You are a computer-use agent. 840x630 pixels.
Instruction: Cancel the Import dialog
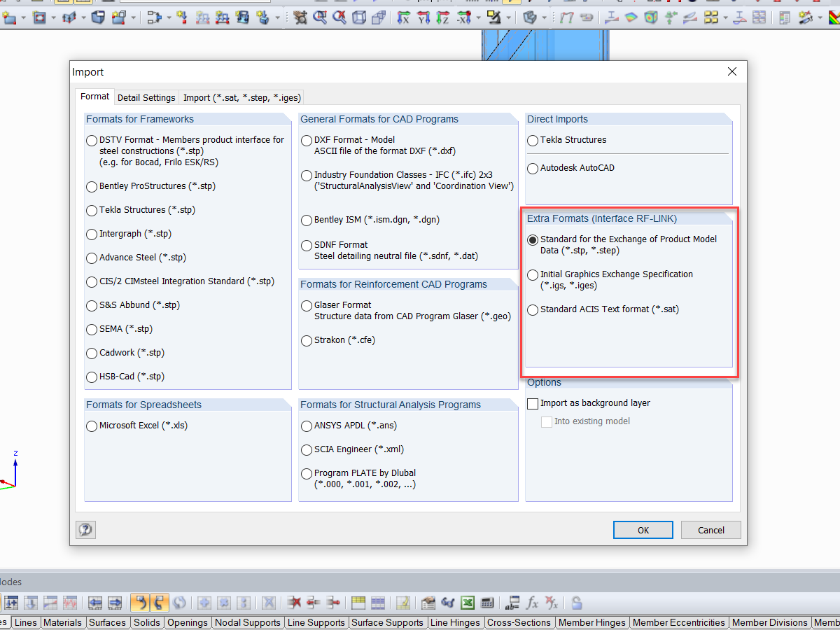tap(710, 530)
